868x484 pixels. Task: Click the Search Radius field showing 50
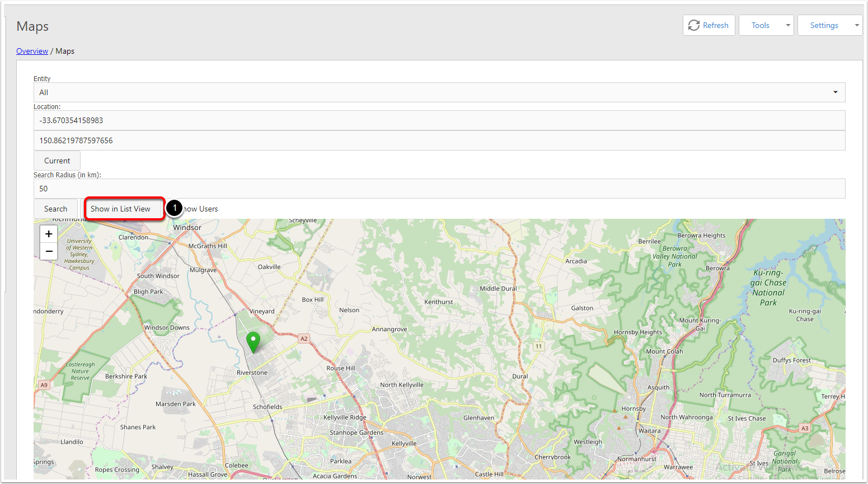(x=439, y=189)
